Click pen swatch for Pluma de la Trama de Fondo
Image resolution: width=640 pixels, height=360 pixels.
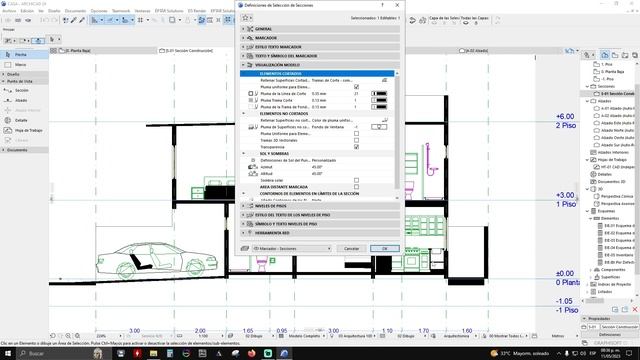(x=379, y=107)
